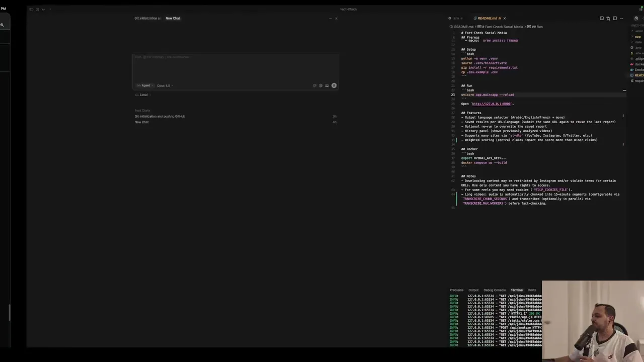Click the @ mention context icon
Screen dimensions: 644x362
[x=315, y=85]
